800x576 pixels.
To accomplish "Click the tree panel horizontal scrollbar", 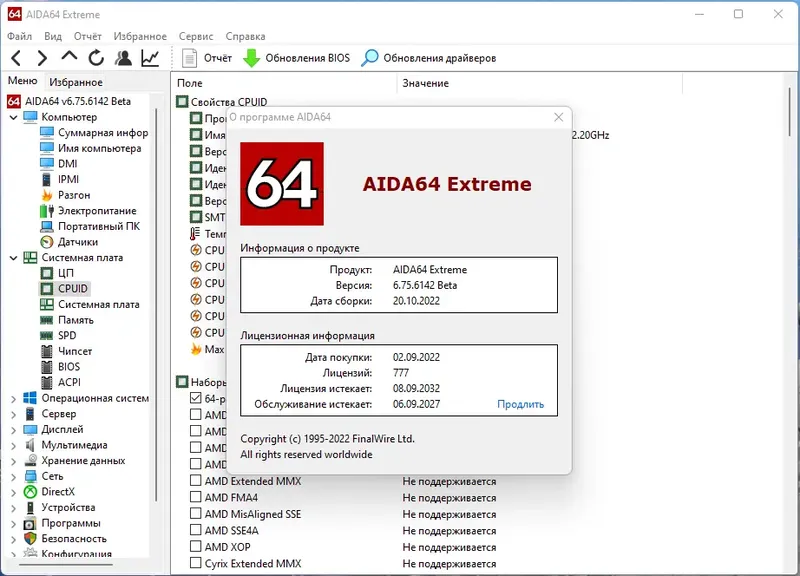I will (66, 565).
